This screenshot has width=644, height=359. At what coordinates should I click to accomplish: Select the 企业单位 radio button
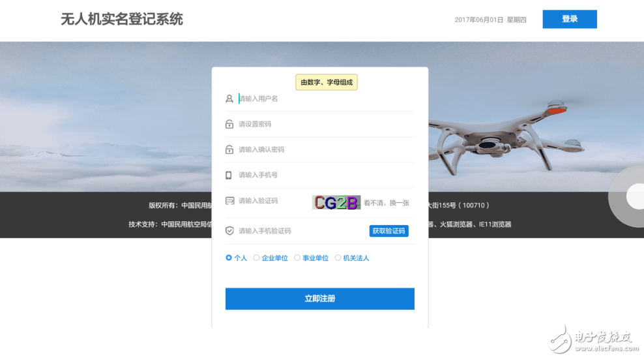click(256, 258)
